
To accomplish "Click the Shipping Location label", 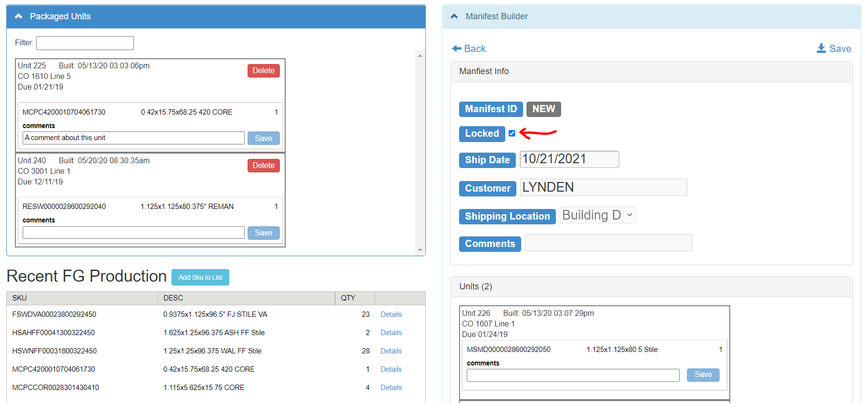I will click(507, 216).
